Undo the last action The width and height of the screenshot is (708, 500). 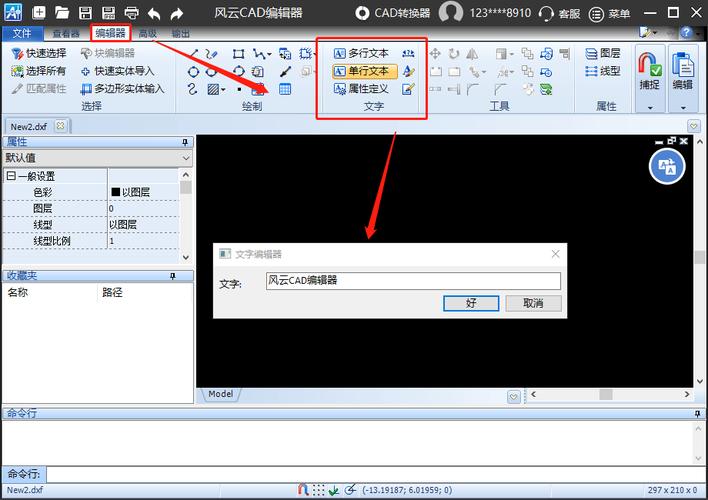154,14
